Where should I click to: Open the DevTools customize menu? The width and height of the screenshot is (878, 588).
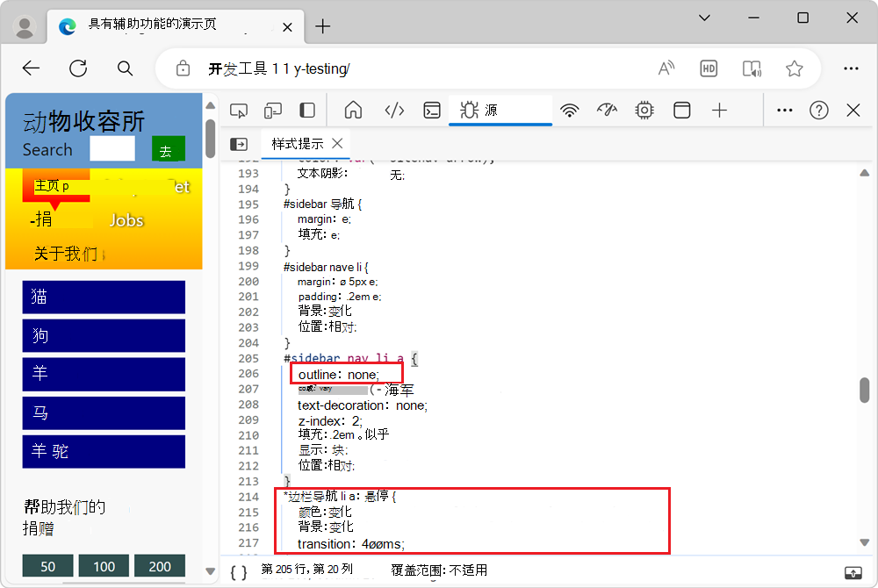784,111
